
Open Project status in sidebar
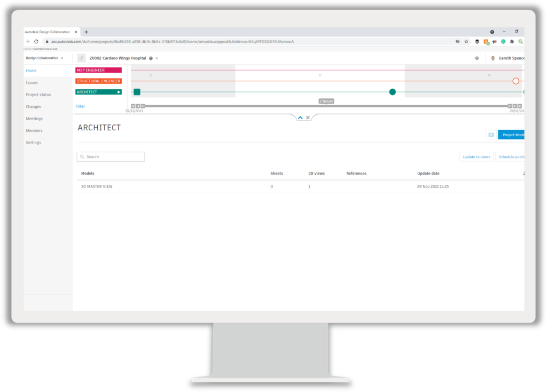(x=38, y=95)
